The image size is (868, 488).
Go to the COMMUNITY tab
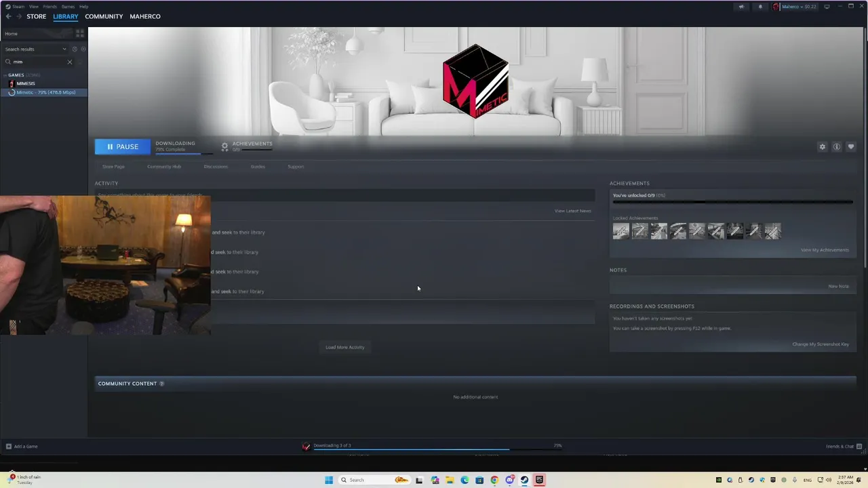[104, 16]
